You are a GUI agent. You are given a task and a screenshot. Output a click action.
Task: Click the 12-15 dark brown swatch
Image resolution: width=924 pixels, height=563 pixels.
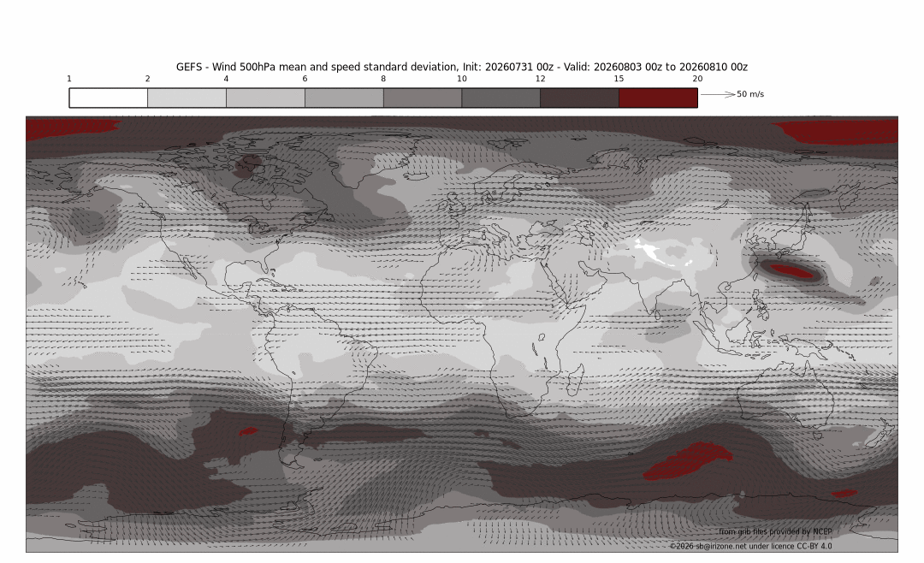tap(579, 98)
